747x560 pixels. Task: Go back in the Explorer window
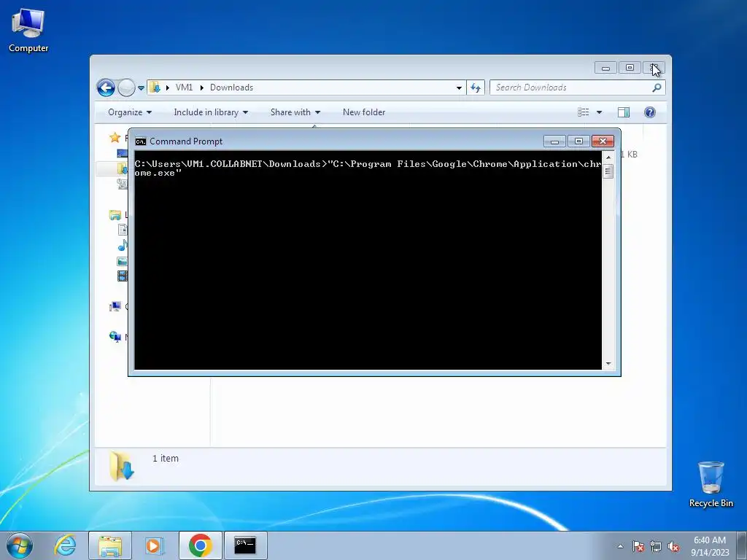point(106,87)
